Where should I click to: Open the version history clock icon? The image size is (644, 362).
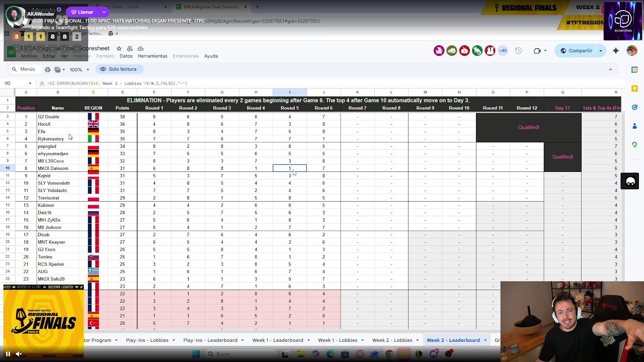(x=519, y=51)
